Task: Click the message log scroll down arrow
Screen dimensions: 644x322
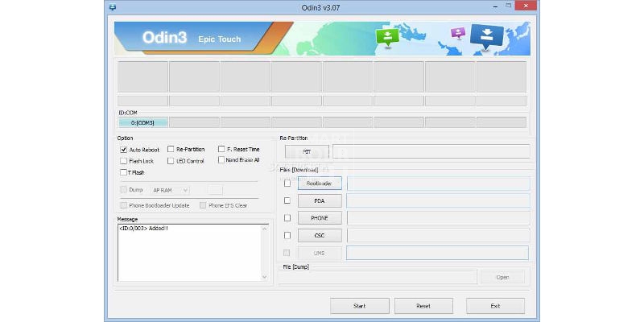Action: pos(265,277)
